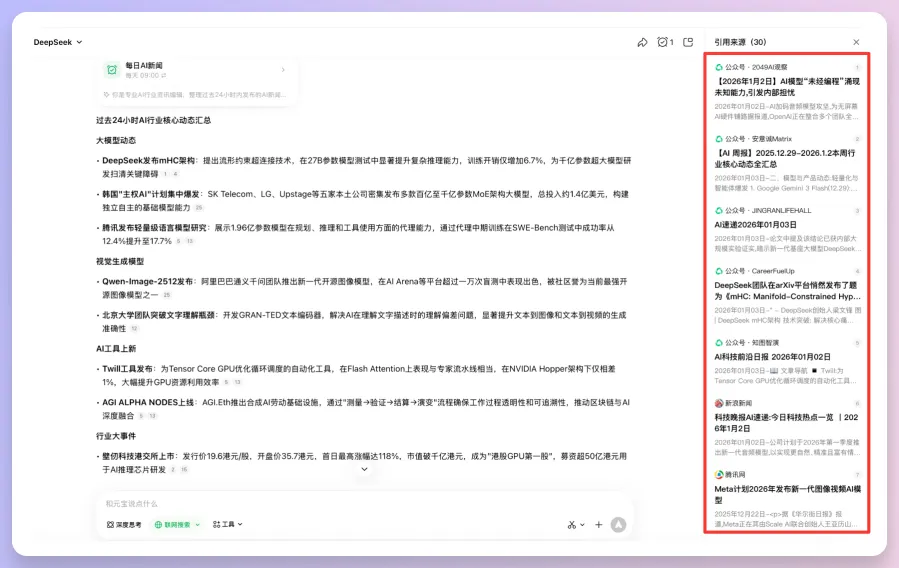The height and width of the screenshot is (568, 899).
Task: Open the 工具 tools dropdown
Action: tap(228, 524)
